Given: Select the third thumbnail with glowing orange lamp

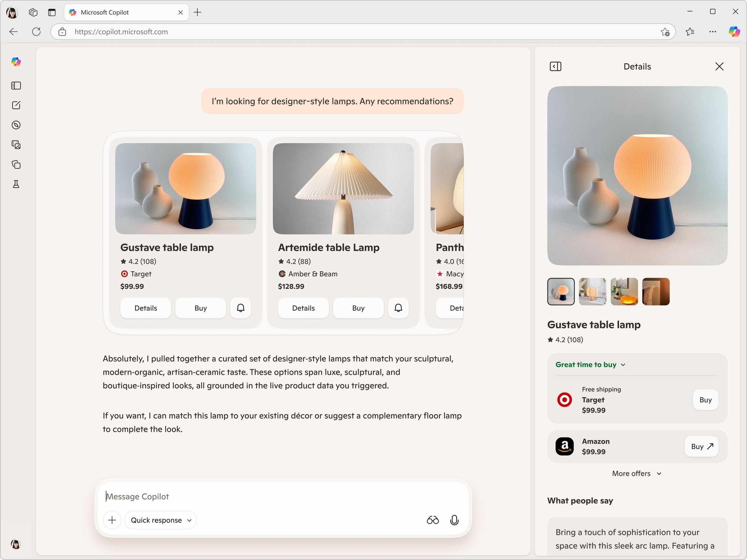Looking at the screenshot, I should pos(624,292).
